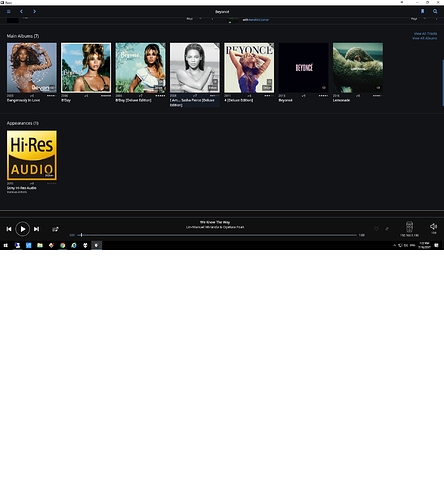Open the Windows notification center icon

click(436, 245)
